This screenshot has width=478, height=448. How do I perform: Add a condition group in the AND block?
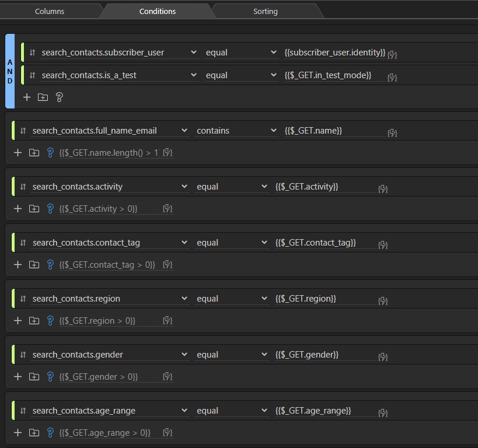pos(43,97)
